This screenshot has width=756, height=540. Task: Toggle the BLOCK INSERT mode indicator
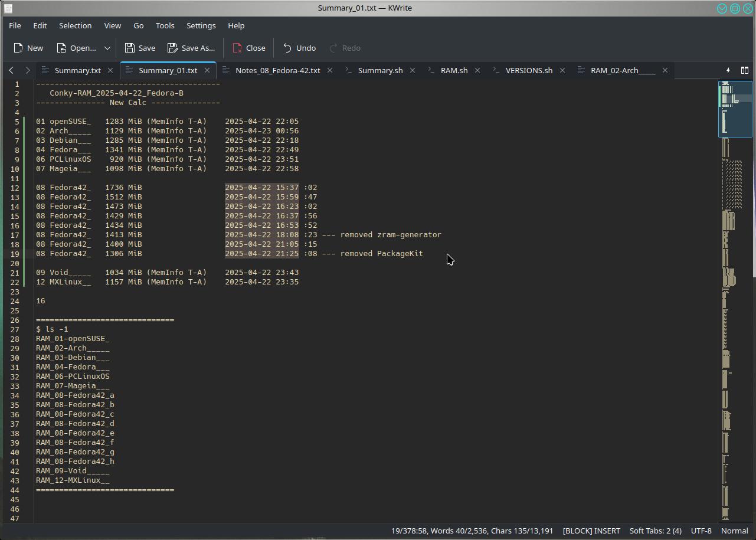(591, 531)
